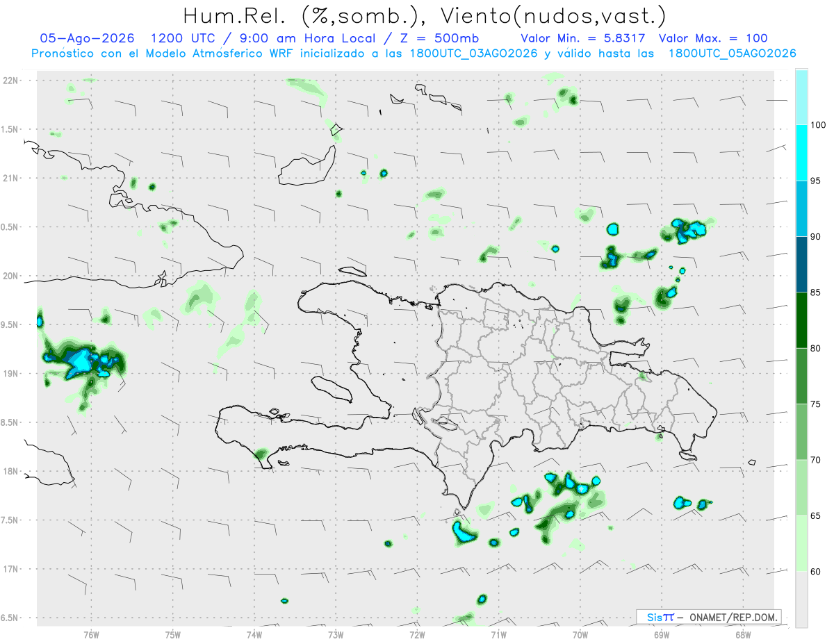Click the '74W' longitude axis label
The height and width of the screenshot is (644, 834).
[254, 635]
